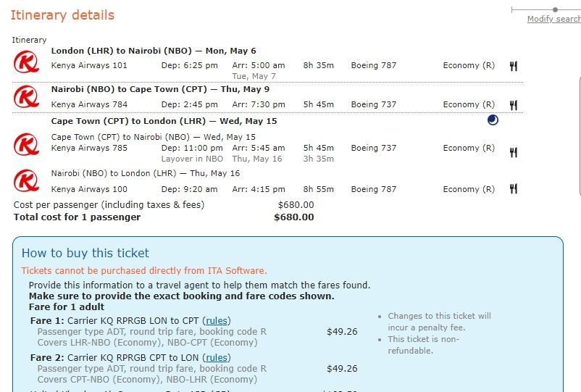The height and width of the screenshot is (392, 581).
Task: Click the Itinerary details heading
Action: point(62,15)
